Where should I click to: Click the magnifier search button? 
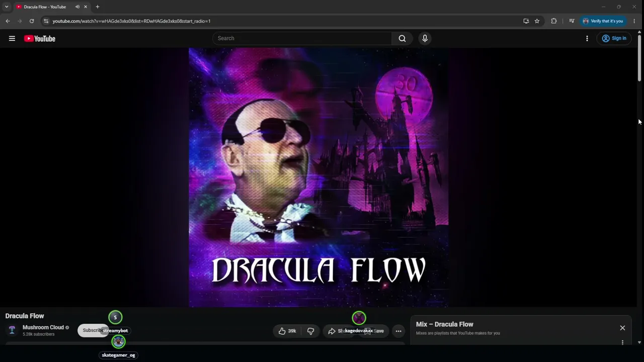click(402, 38)
